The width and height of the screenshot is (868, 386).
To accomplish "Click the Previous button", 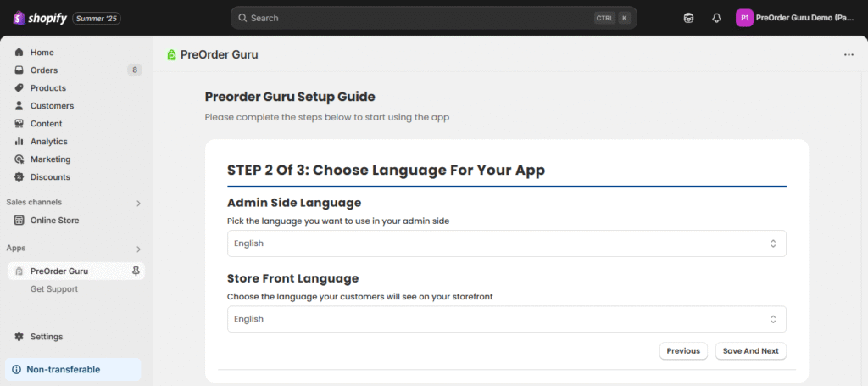I will 682,351.
